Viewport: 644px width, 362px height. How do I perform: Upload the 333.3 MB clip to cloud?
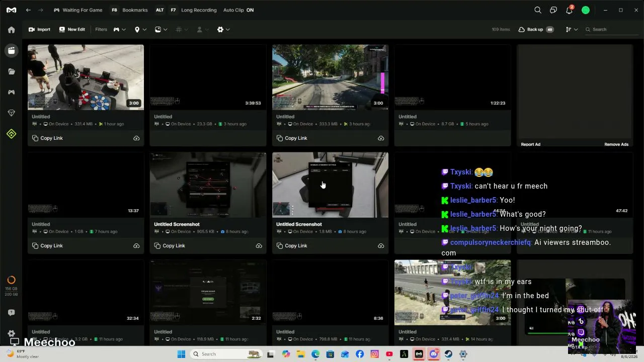coord(381,138)
